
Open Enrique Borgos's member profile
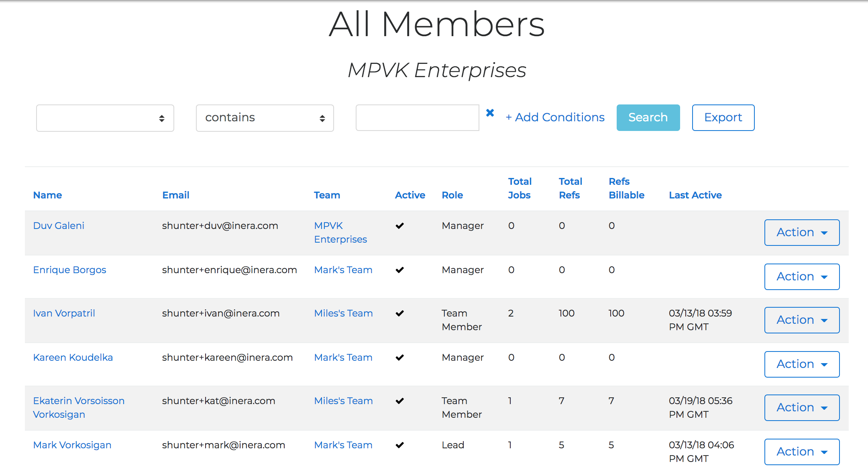pos(69,270)
